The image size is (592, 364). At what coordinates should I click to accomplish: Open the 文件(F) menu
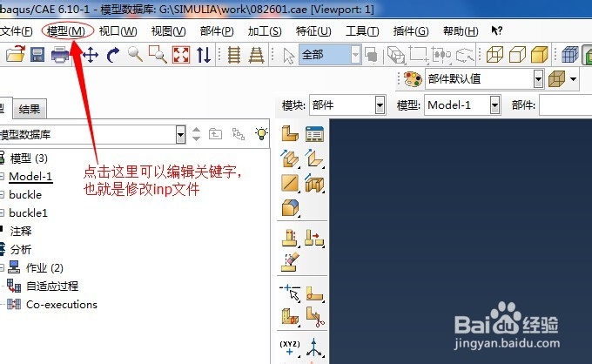(17, 31)
